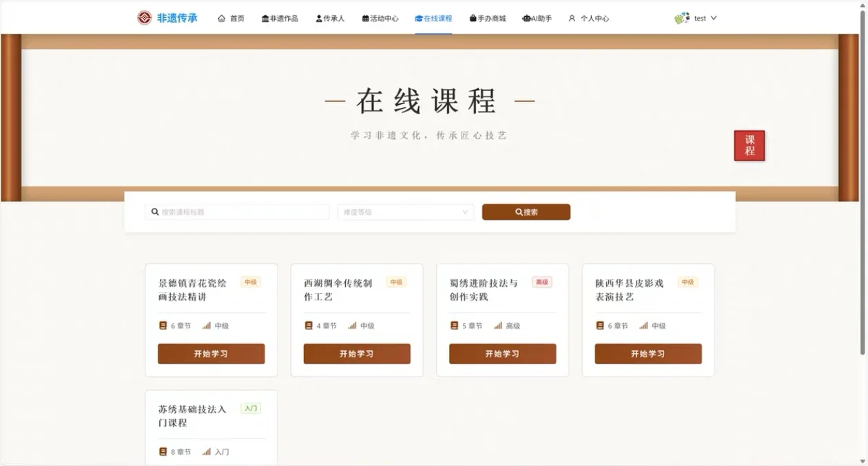
Task: Click the robot icon beside AI助手
Action: [525, 18]
